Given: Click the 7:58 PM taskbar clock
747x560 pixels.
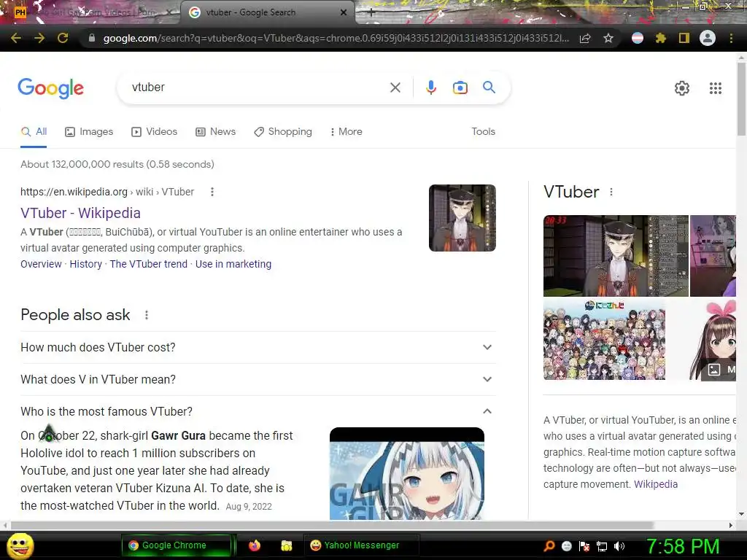Looking at the screenshot, I should (682, 546).
